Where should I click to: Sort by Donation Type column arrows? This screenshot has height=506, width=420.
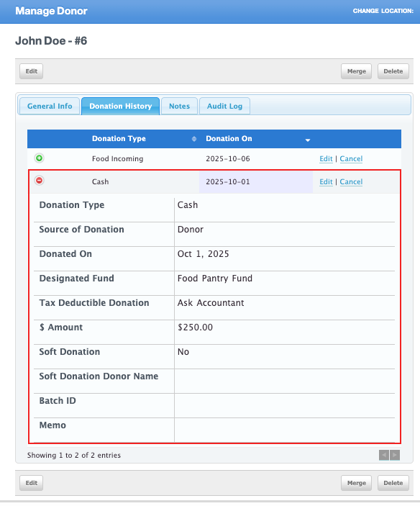click(x=194, y=139)
